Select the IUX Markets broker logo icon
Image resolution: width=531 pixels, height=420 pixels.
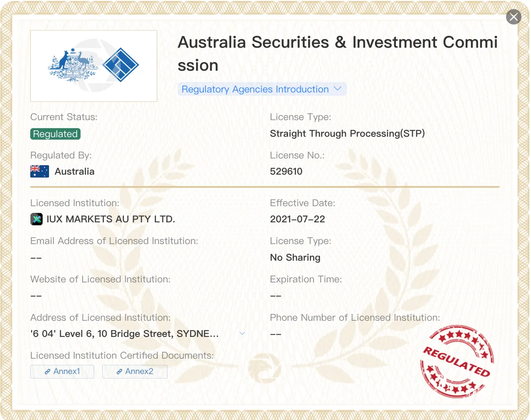click(37, 219)
